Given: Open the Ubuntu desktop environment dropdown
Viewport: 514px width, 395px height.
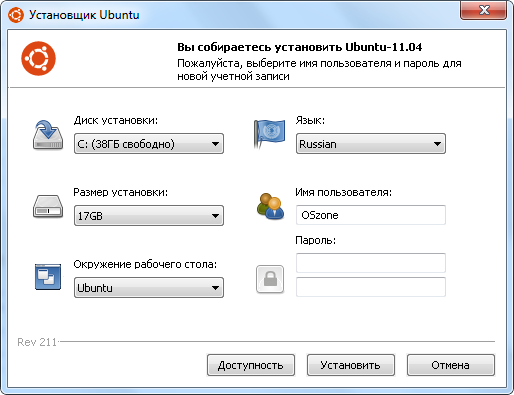Looking at the screenshot, I should (149, 287).
